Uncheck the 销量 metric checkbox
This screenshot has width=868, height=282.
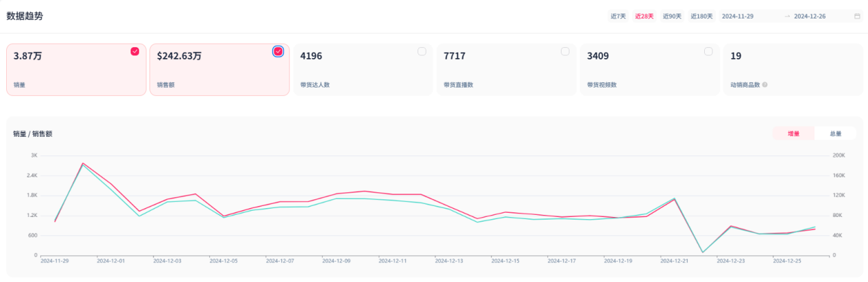135,51
